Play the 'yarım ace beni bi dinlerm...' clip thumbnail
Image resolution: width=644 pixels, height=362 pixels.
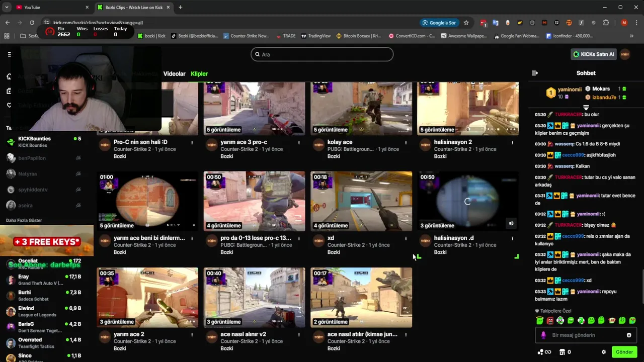(x=147, y=201)
